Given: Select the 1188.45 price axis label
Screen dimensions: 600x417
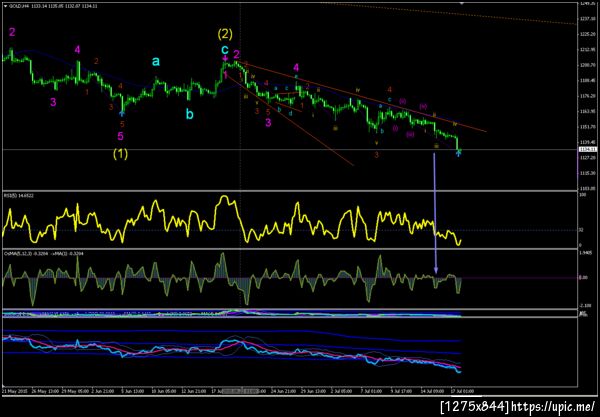Looking at the screenshot, I should point(587,80).
